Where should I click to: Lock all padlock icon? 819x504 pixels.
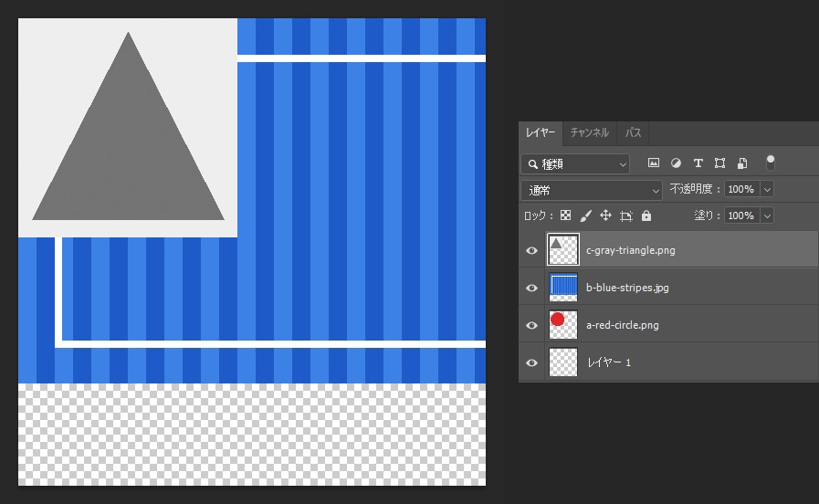(646, 215)
